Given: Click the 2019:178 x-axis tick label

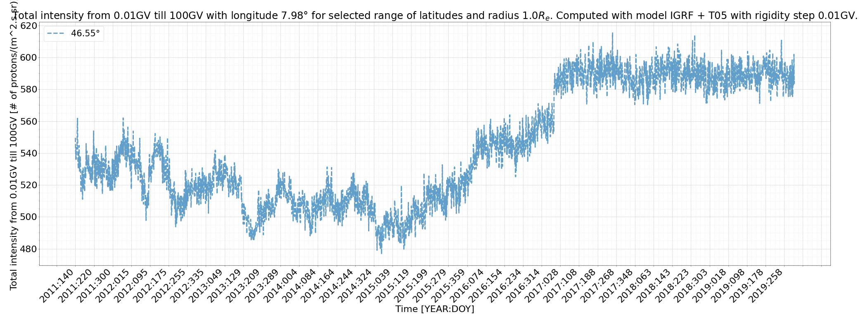Looking at the screenshot, I should (x=746, y=285).
